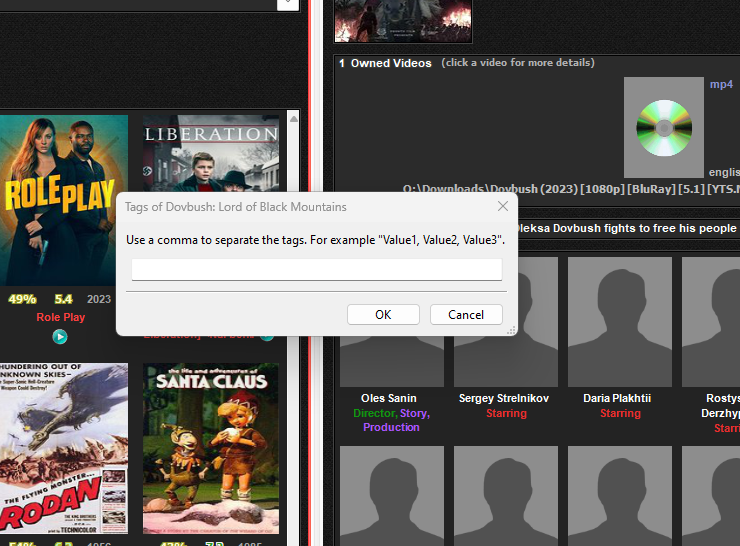Click the disc icon of owned video
Image resolution: width=740 pixels, height=546 pixels.
[664, 127]
